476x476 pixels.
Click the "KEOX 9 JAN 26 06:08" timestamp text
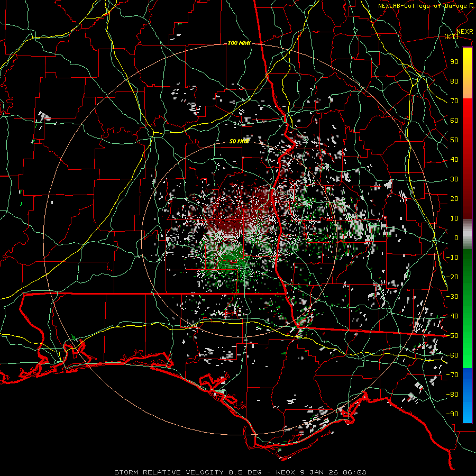tap(321, 472)
